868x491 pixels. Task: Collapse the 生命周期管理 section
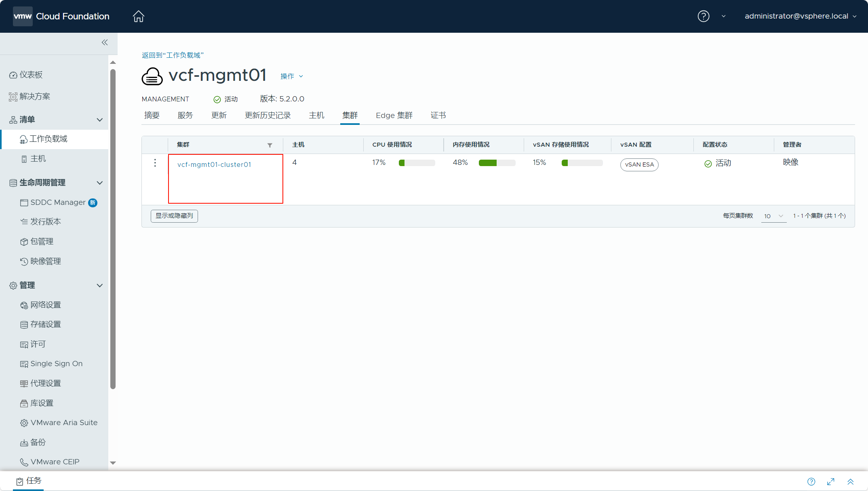pyautogui.click(x=100, y=183)
